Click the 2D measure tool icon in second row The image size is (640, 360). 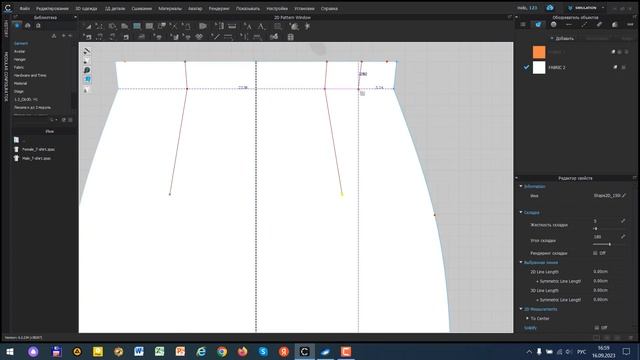click(x=228, y=37)
